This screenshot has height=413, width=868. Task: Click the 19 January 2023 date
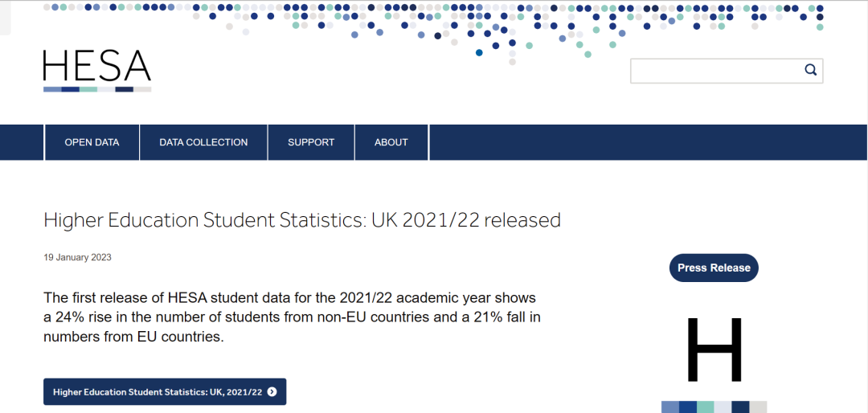coord(77,258)
